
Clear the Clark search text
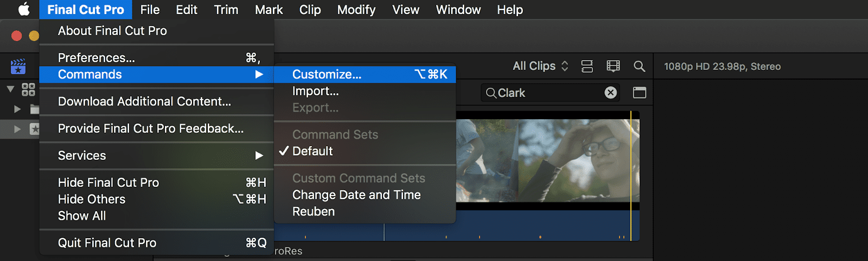pos(610,93)
